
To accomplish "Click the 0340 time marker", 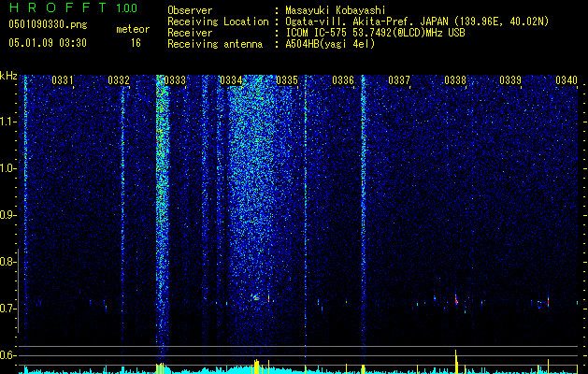I will [x=566, y=80].
